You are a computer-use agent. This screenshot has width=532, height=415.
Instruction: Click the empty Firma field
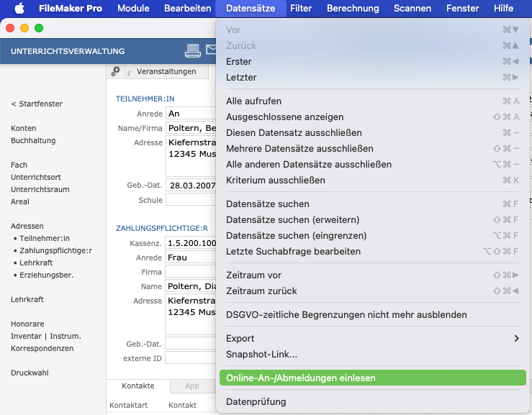191,272
